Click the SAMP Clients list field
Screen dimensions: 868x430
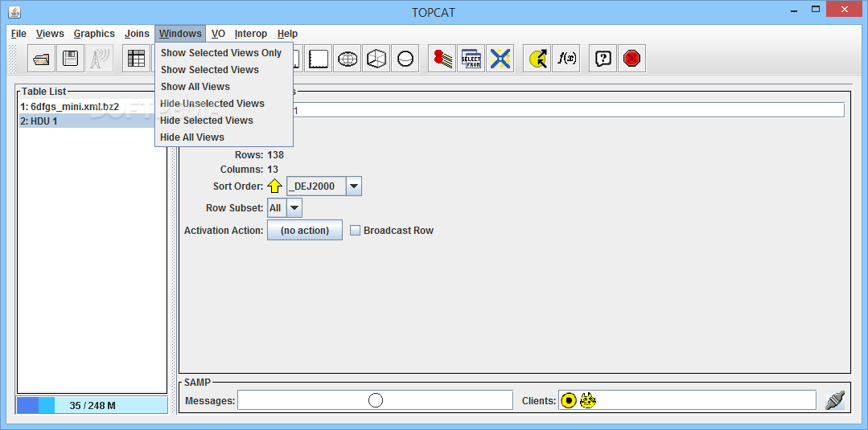coord(687,400)
